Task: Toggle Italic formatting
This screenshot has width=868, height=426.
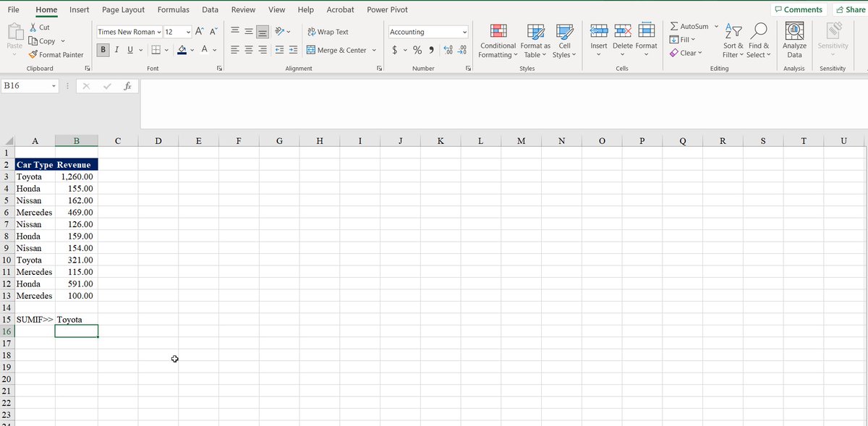Action: tap(117, 50)
